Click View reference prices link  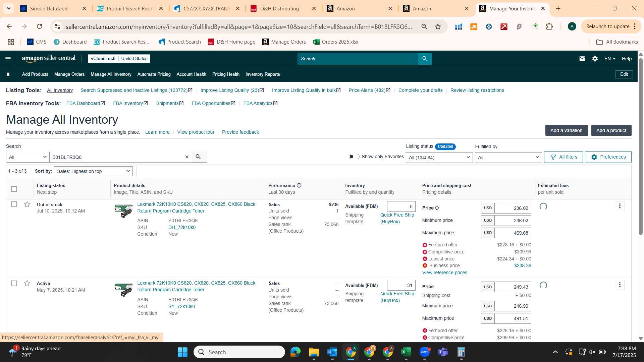tap(444, 273)
